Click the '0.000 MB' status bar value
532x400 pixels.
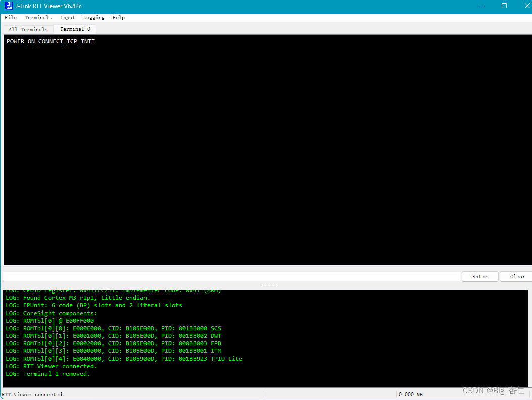click(x=411, y=394)
